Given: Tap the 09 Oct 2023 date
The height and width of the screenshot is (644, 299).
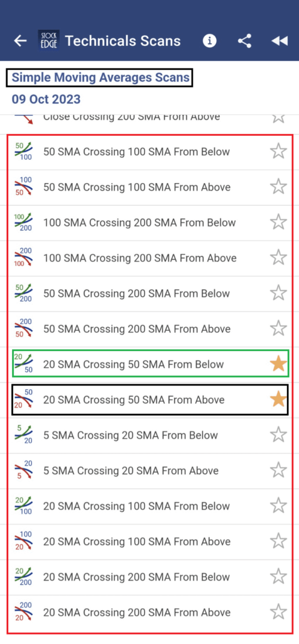Looking at the screenshot, I should [46, 99].
